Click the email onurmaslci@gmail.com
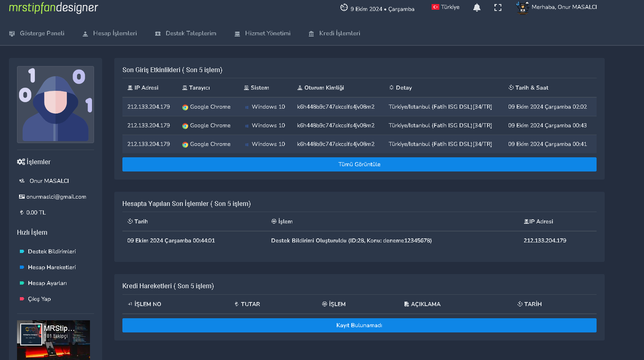Image resolution: width=644 pixels, height=360 pixels. click(x=56, y=197)
